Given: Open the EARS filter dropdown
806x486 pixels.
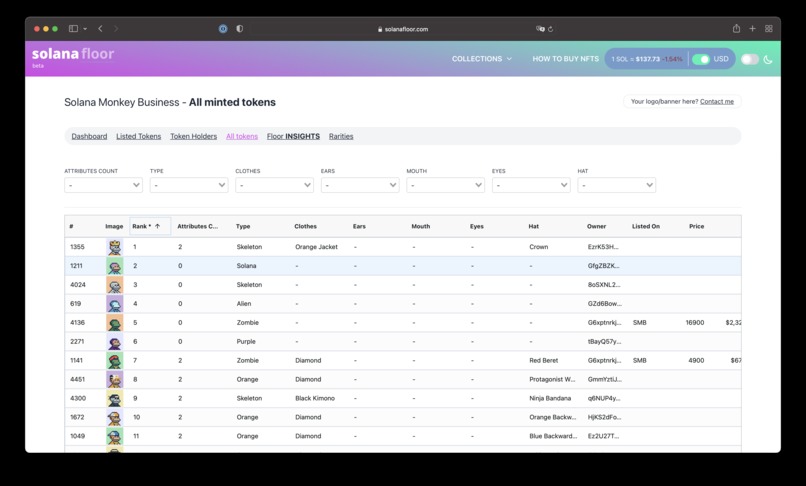Looking at the screenshot, I should [x=360, y=185].
